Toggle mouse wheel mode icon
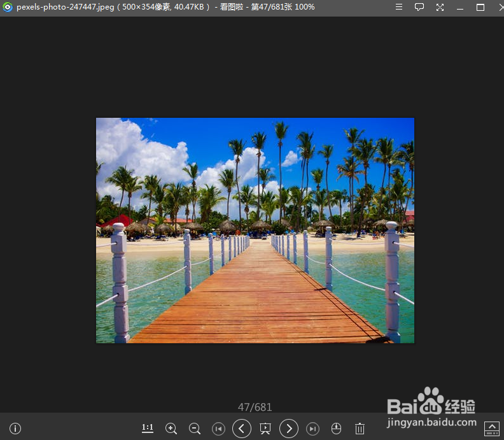 336,429
